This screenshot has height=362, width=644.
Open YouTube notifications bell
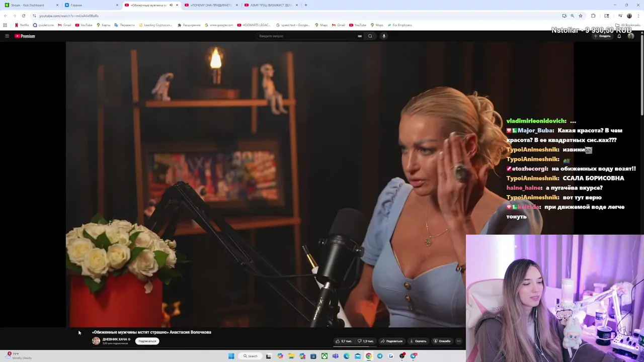click(x=619, y=36)
